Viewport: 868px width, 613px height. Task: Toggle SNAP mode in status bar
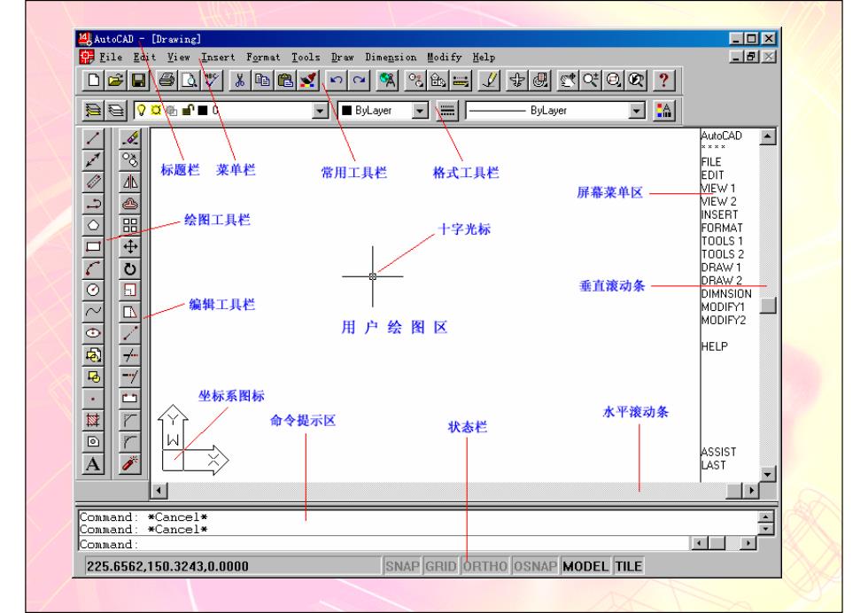click(x=402, y=566)
